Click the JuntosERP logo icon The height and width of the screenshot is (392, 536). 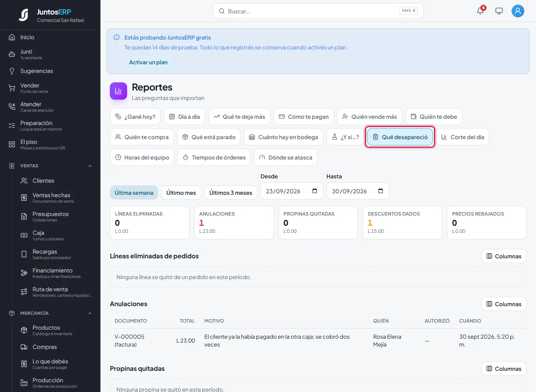pos(24,15)
